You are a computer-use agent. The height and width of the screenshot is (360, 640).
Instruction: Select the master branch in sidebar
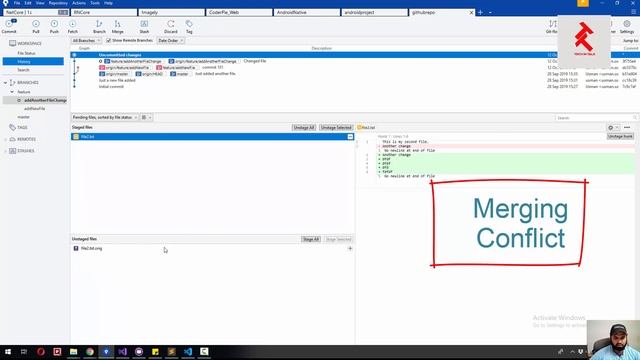click(23, 117)
